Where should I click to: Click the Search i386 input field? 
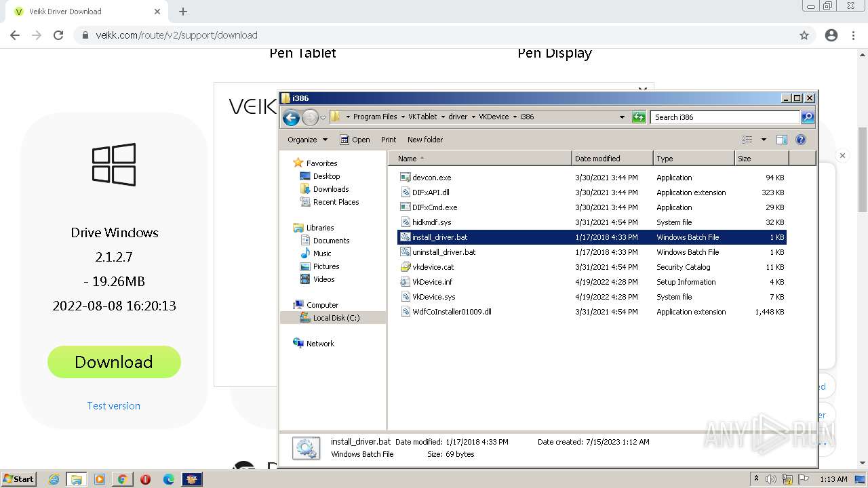pyautogui.click(x=725, y=117)
